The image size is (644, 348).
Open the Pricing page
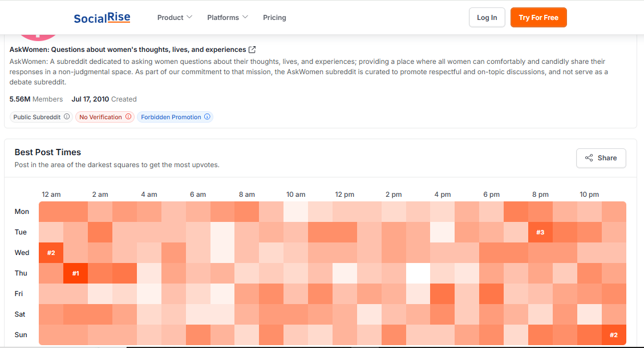274,18
